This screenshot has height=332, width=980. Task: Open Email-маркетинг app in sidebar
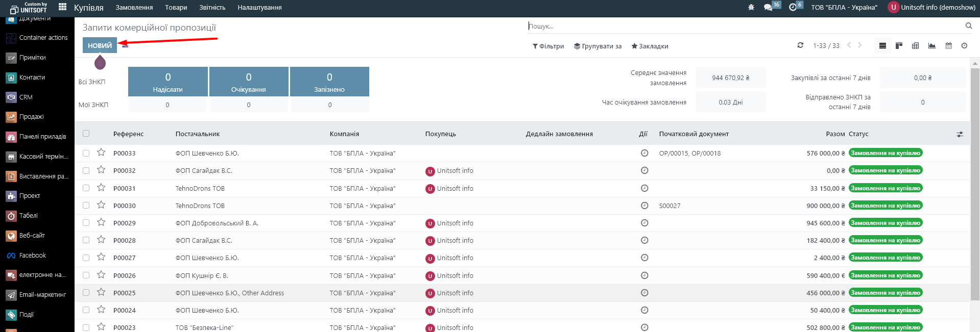pyautogui.click(x=37, y=295)
